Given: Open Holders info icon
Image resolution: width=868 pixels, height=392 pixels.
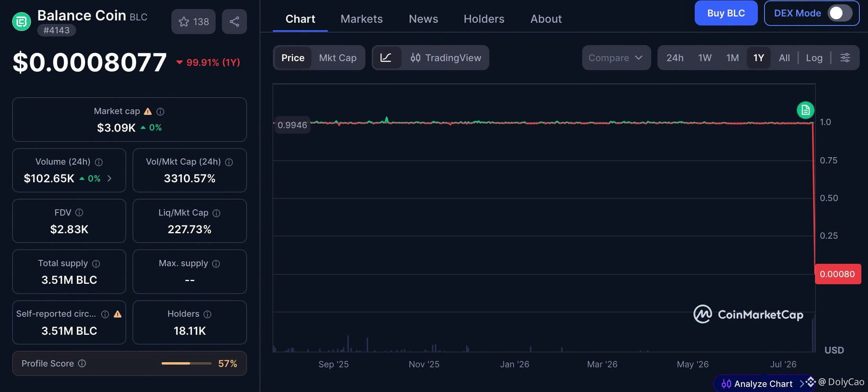Looking at the screenshot, I should [208, 314].
